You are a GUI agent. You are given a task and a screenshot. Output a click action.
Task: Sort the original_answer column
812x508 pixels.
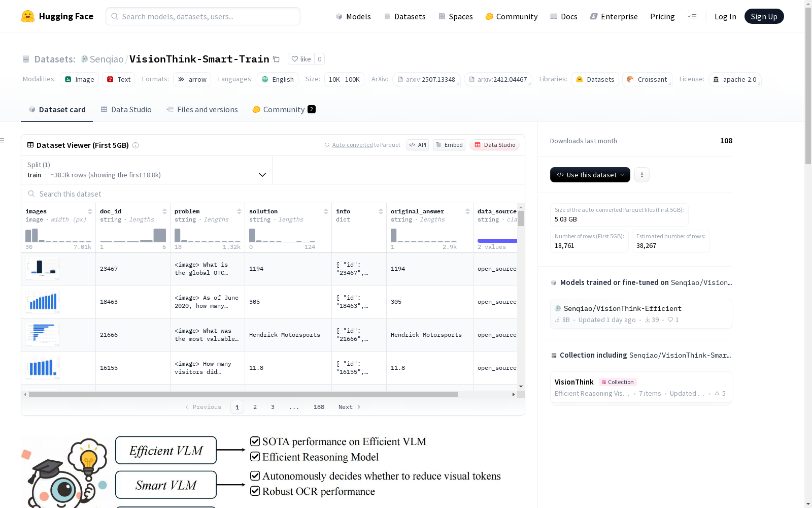467,211
